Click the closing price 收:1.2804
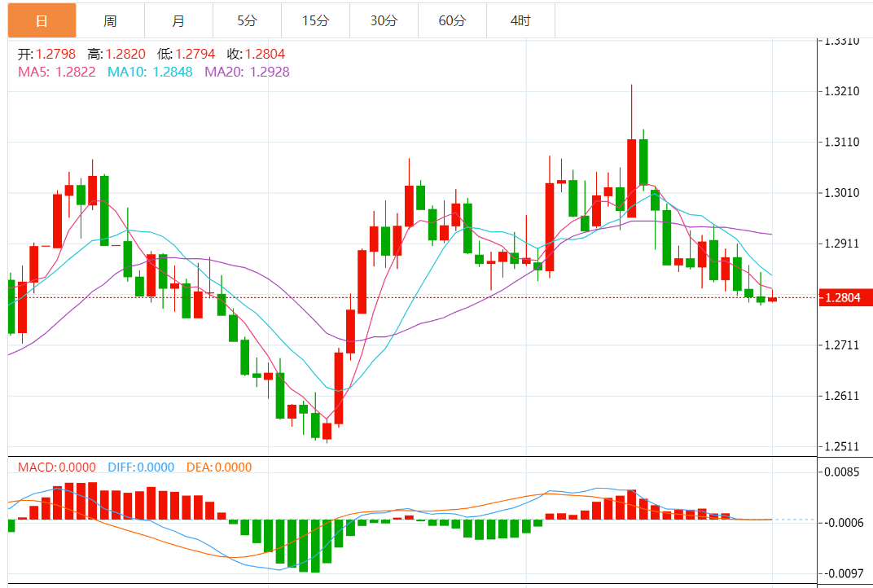 click(256, 54)
